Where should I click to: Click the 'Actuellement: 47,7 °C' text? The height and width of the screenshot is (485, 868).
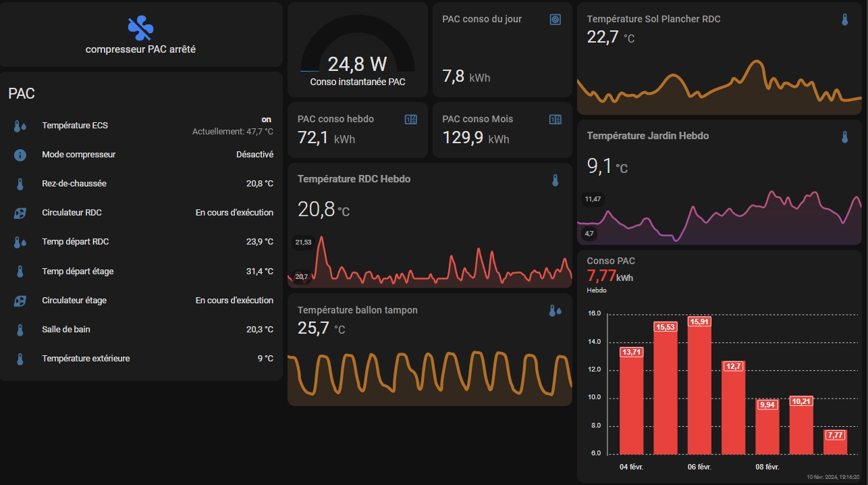(233, 132)
